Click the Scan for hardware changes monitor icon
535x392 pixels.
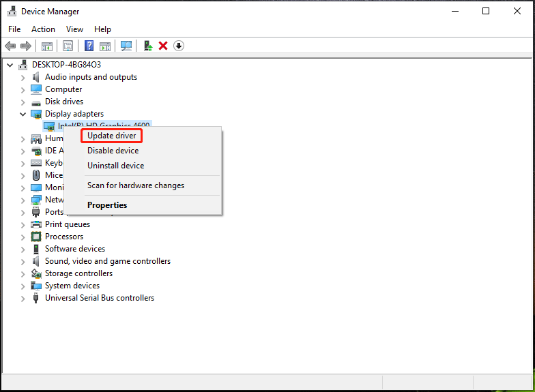tap(126, 46)
